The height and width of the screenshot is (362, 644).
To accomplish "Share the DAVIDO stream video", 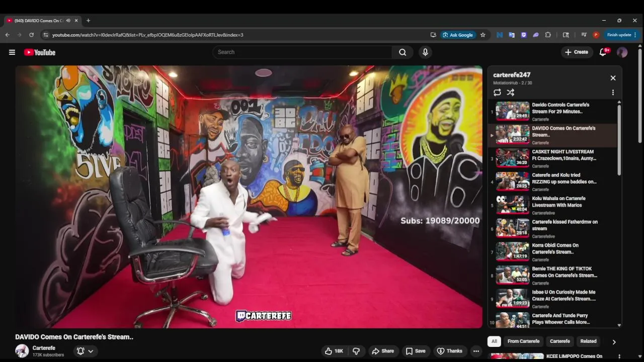I will [382, 351].
